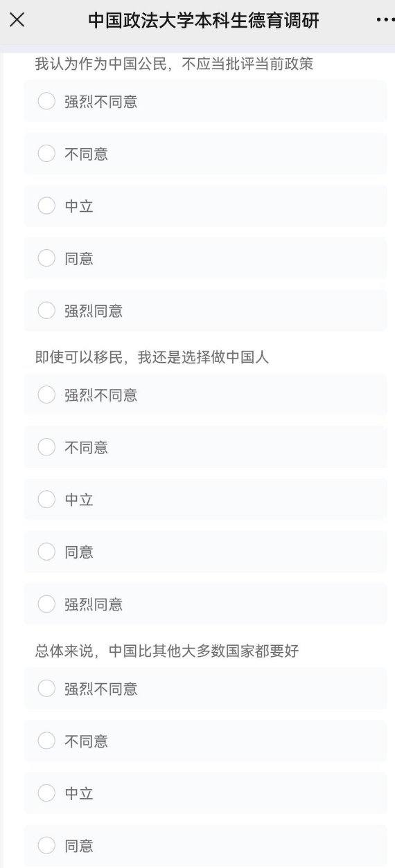
Task: Select 中立 for the immigration question
Action: click(205, 500)
